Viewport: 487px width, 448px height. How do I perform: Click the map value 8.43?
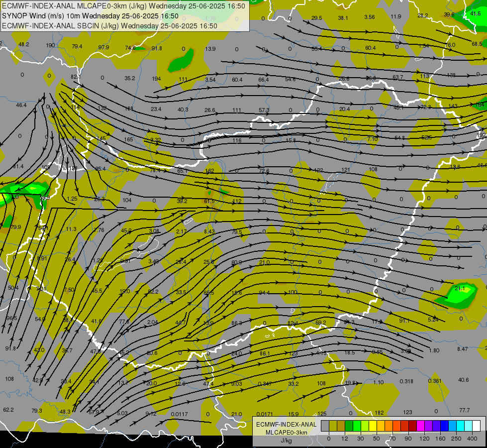click(209, 231)
